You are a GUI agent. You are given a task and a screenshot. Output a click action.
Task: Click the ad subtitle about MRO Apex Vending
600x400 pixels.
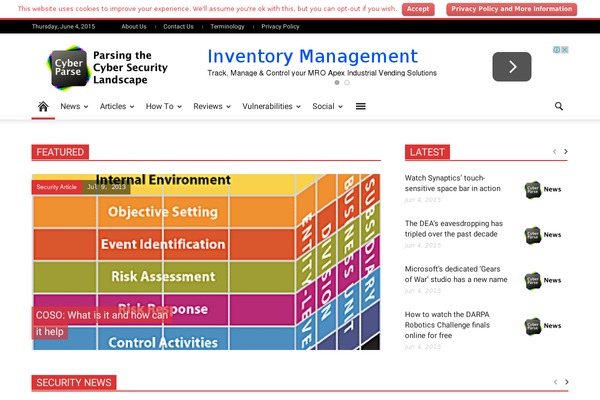point(322,73)
